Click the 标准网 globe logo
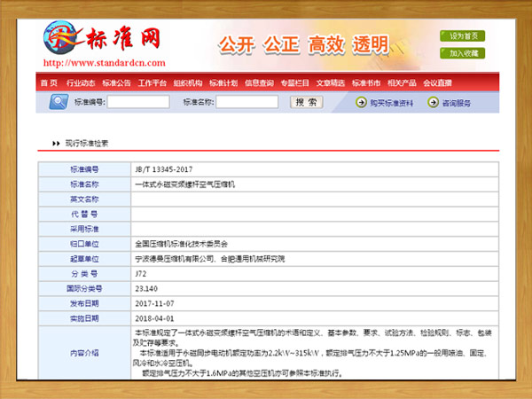This screenshot has height=399, width=532. click(x=60, y=37)
